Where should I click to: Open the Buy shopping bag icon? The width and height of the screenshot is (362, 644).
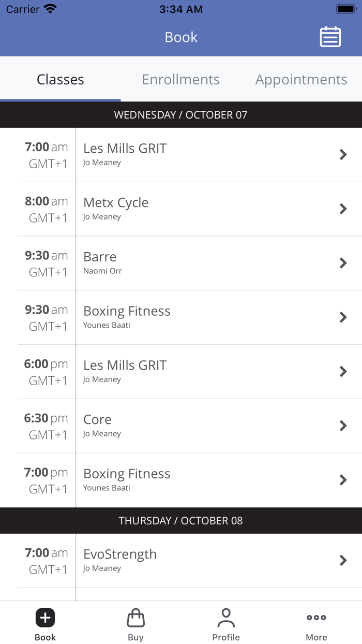click(135, 617)
